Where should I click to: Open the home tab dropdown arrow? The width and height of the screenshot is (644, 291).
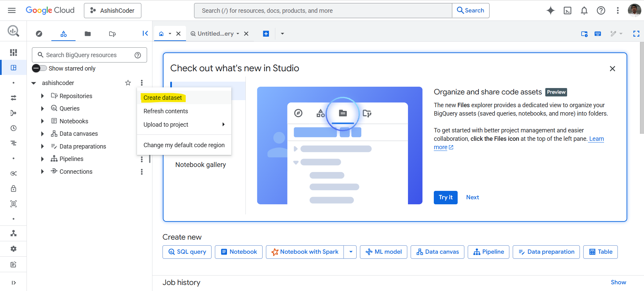point(170,34)
